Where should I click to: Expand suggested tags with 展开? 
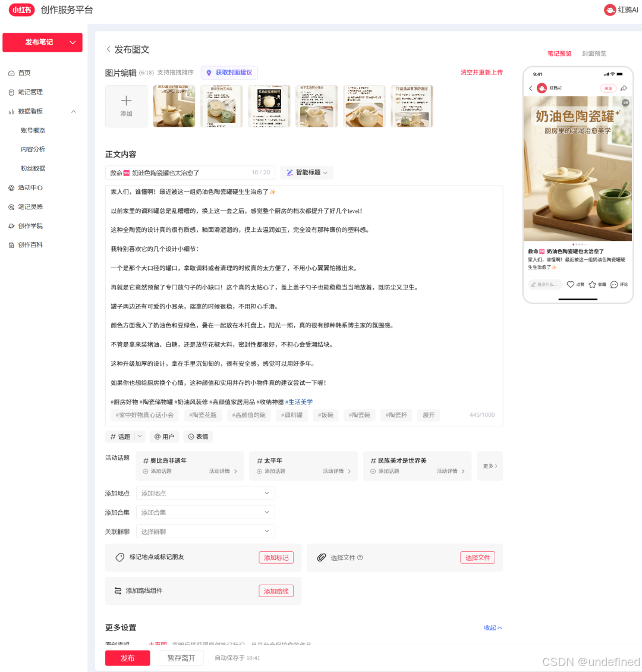coord(429,415)
